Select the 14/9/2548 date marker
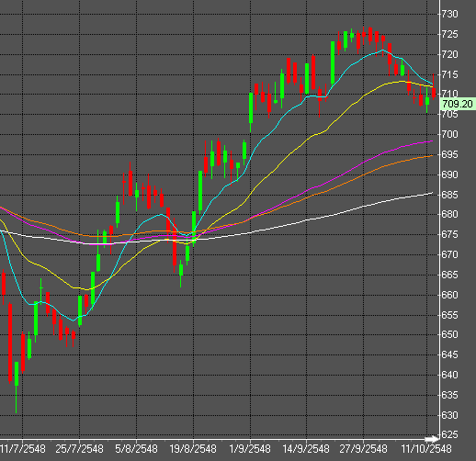This screenshot has width=476, height=461. [x=306, y=449]
